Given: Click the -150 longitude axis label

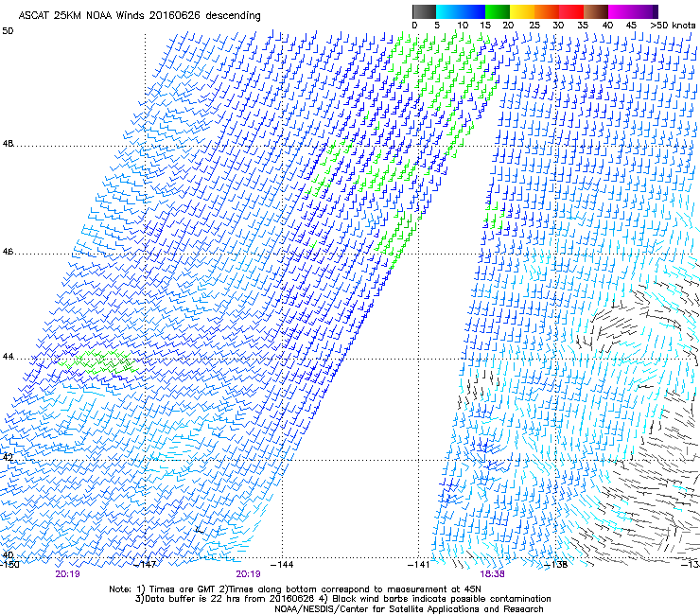Looking at the screenshot, I should [9, 565].
